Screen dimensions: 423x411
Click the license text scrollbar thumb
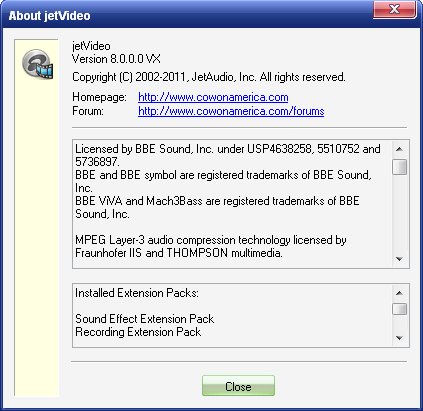pos(399,167)
